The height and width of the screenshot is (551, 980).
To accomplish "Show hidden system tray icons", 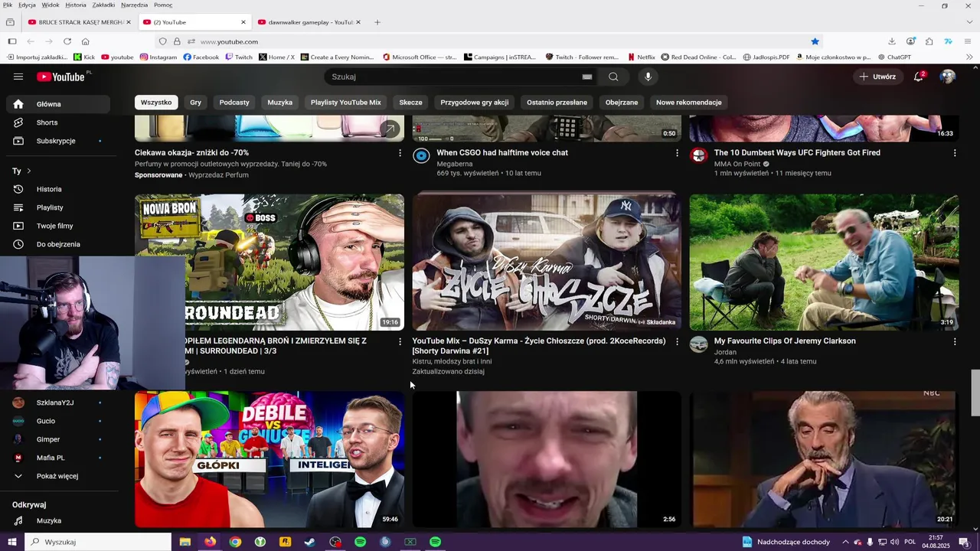I will (845, 542).
